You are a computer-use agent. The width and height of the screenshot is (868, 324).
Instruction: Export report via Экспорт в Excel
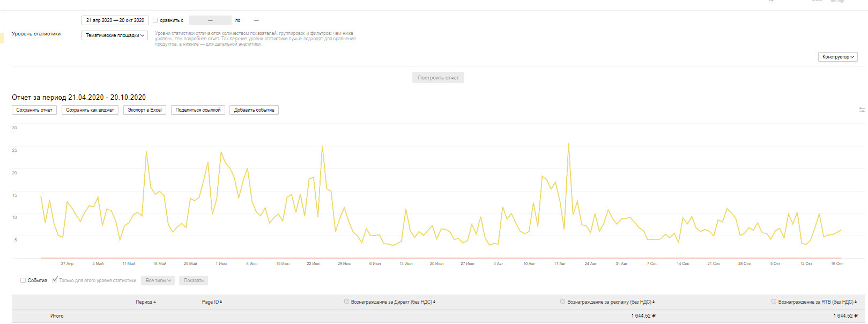click(x=145, y=110)
